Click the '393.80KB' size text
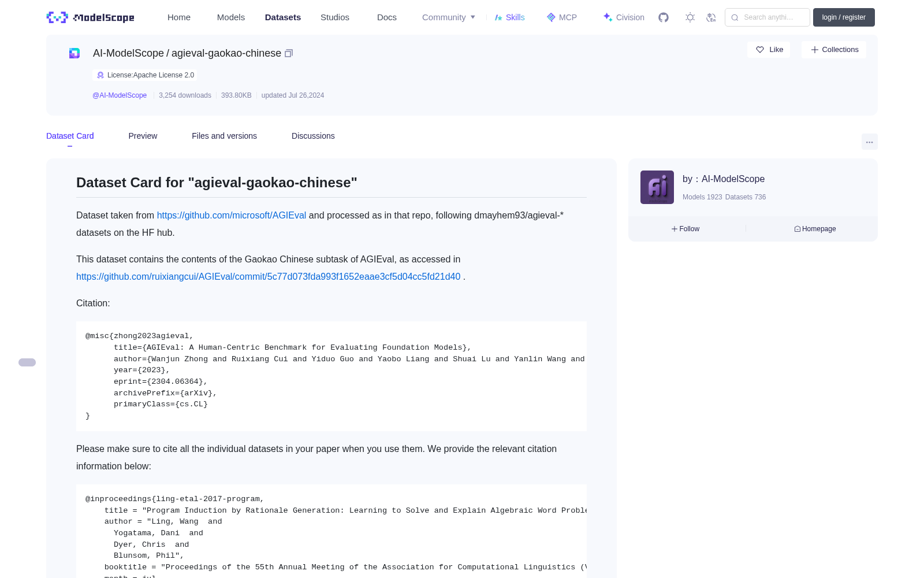The height and width of the screenshot is (578, 924). click(236, 95)
